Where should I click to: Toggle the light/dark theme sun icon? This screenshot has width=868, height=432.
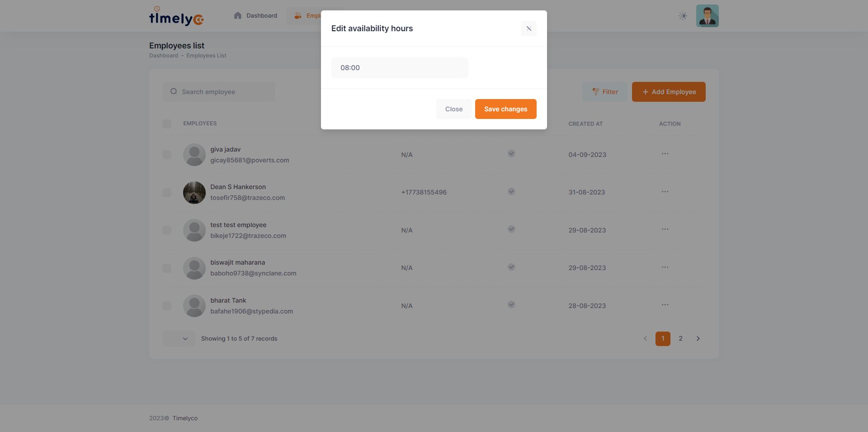point(683,16)
